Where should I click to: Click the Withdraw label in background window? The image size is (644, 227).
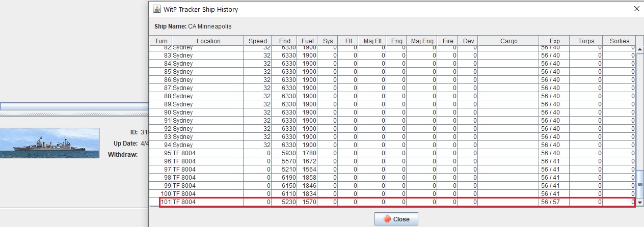tap(123, 154)
